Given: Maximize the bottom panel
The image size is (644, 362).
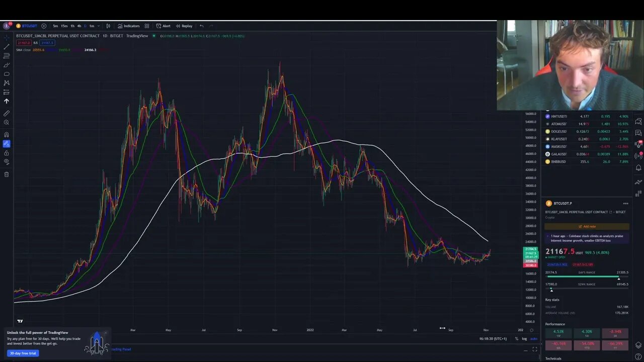Looking at the screenshot, I should (535, 349).
